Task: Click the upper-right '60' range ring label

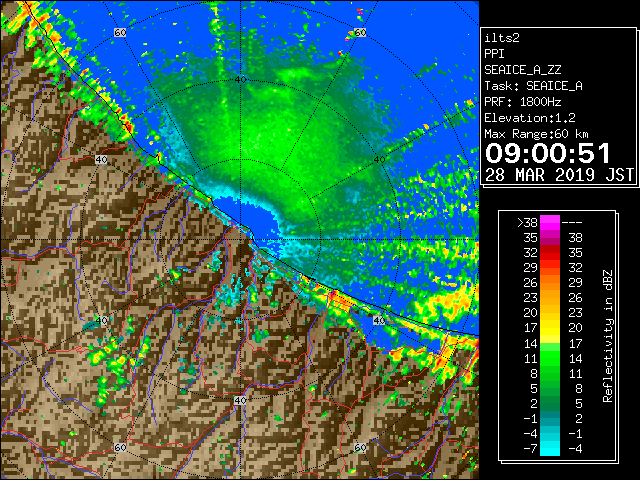Action: [360, 32]
